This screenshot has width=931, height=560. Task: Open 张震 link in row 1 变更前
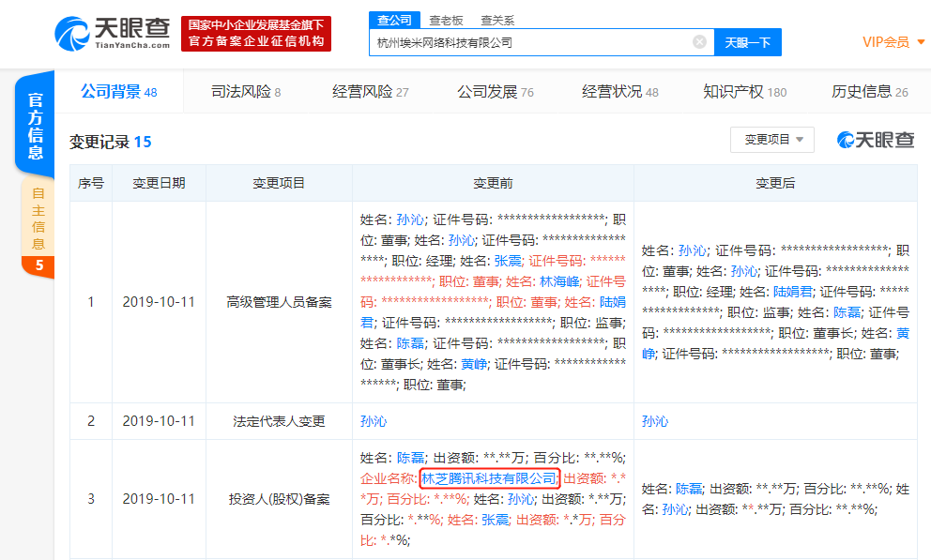coord(509,261)
